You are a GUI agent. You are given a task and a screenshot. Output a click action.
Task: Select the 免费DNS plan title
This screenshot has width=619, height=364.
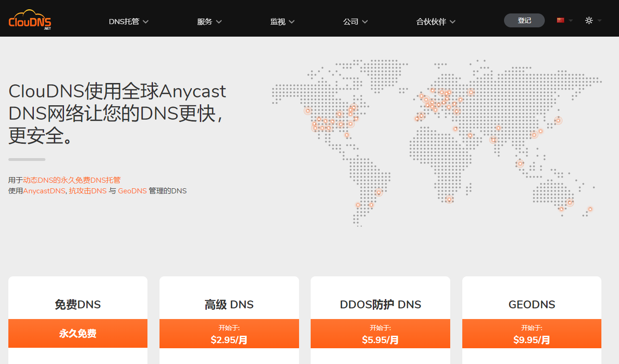(77, 305)
